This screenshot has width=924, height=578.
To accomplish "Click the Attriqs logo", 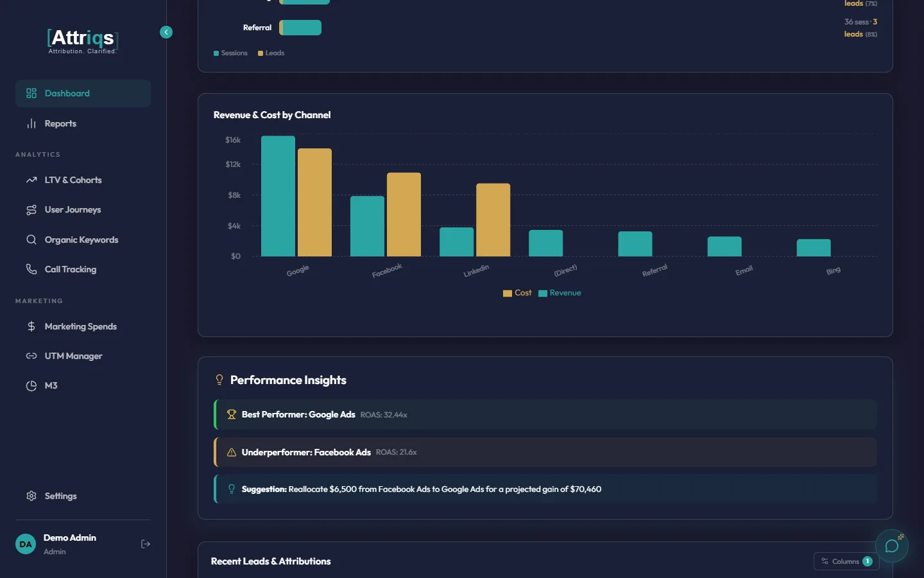I will click(x=83, y=38).
